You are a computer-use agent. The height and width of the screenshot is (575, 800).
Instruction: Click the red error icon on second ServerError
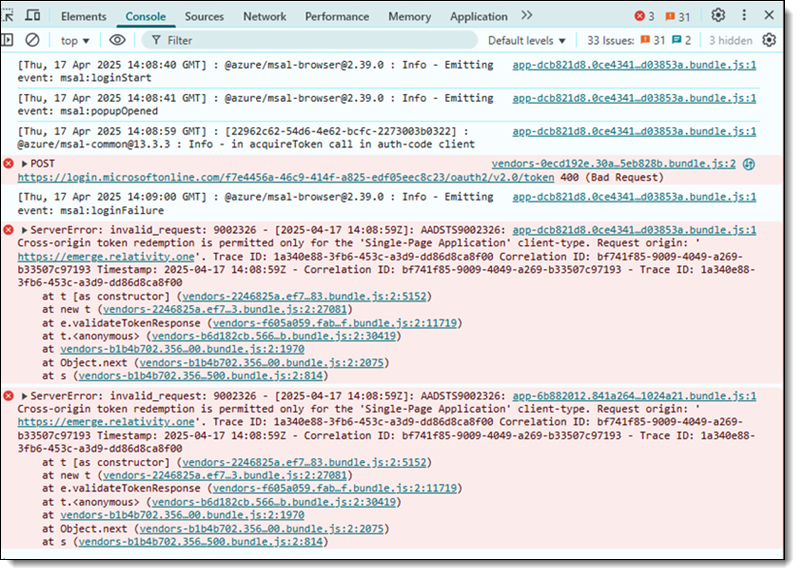coord(9,395)
